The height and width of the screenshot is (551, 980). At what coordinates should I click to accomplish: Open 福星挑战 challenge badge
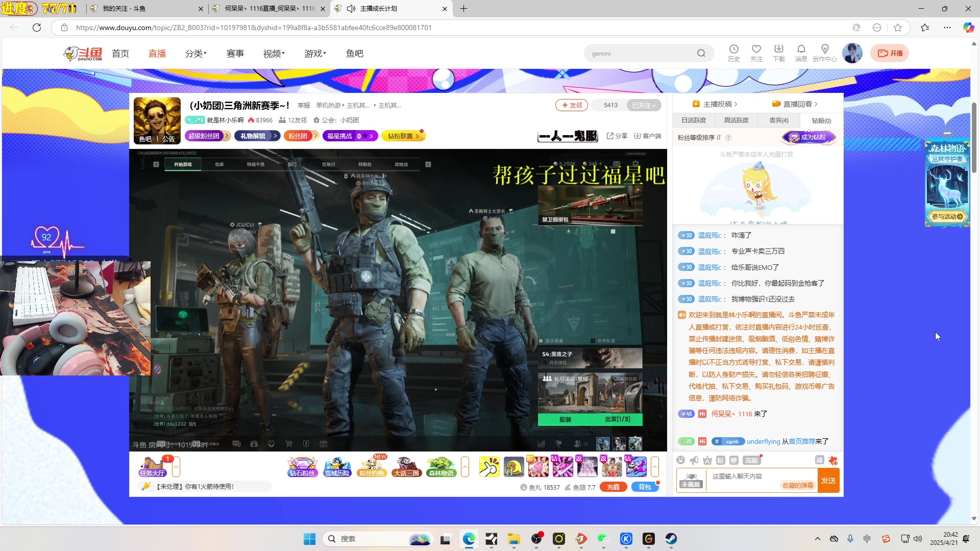(350, 136)
